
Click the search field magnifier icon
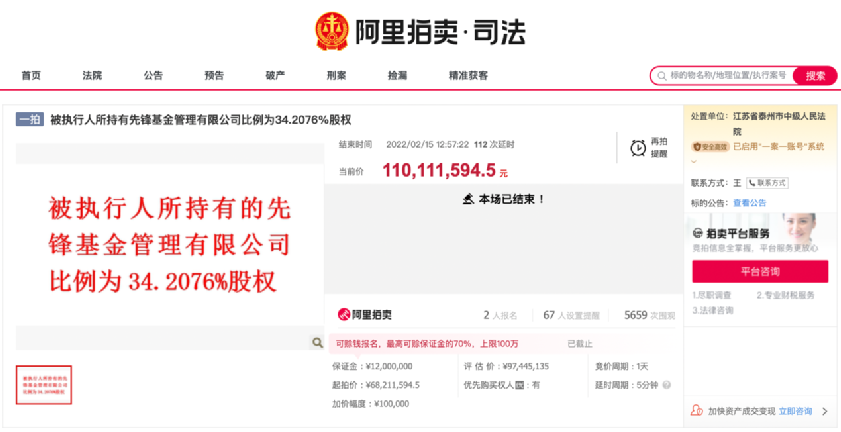pyautogui.click(x=662, y=76)
